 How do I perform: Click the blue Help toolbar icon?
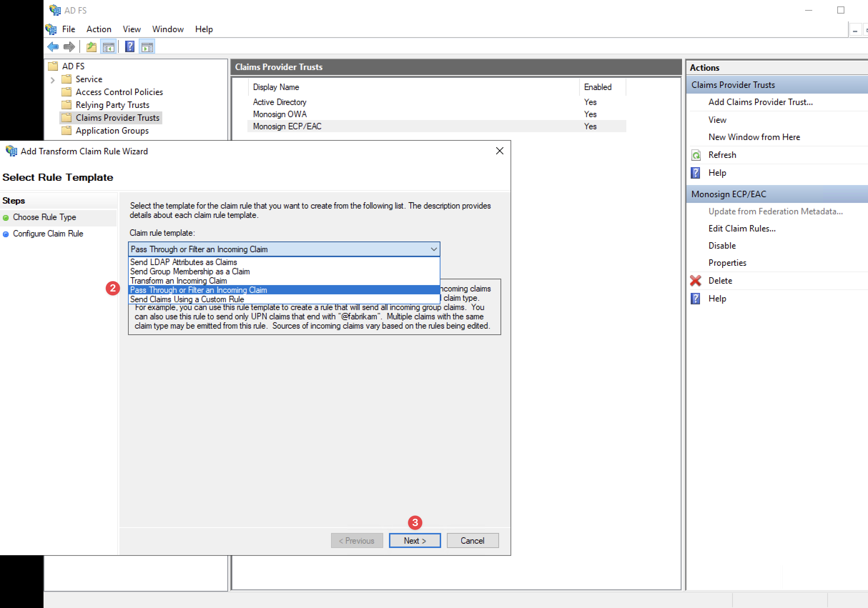coord(130,47)
